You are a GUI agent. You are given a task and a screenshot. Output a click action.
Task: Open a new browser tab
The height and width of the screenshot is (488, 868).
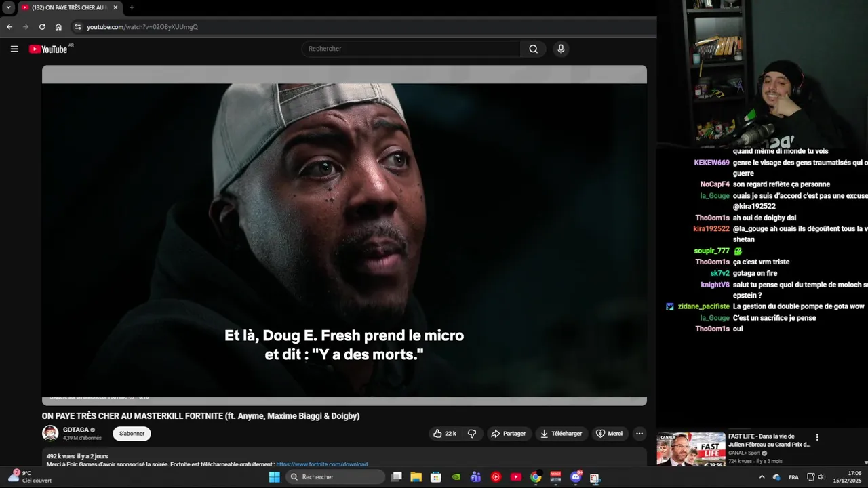point(132,7)
